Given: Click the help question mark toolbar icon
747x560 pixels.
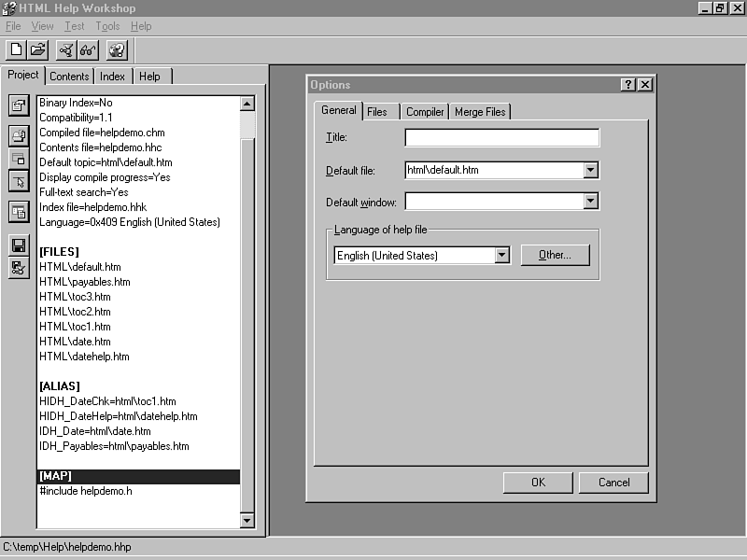Looking at the screenshot, I should (x=117, y=49).
